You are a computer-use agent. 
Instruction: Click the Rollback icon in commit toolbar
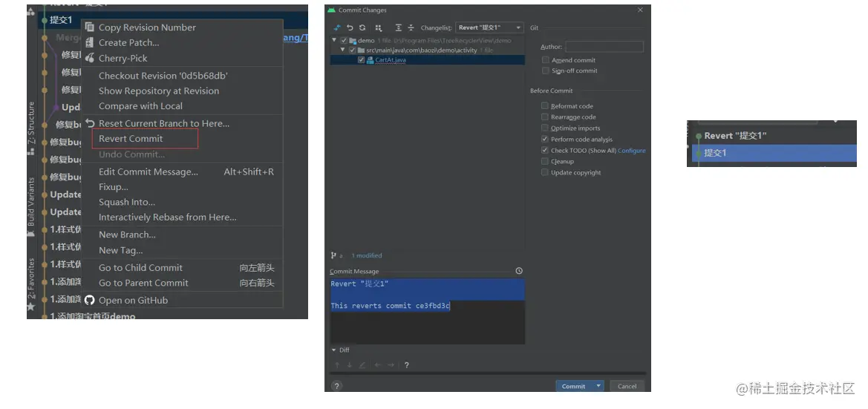[350, 27]
